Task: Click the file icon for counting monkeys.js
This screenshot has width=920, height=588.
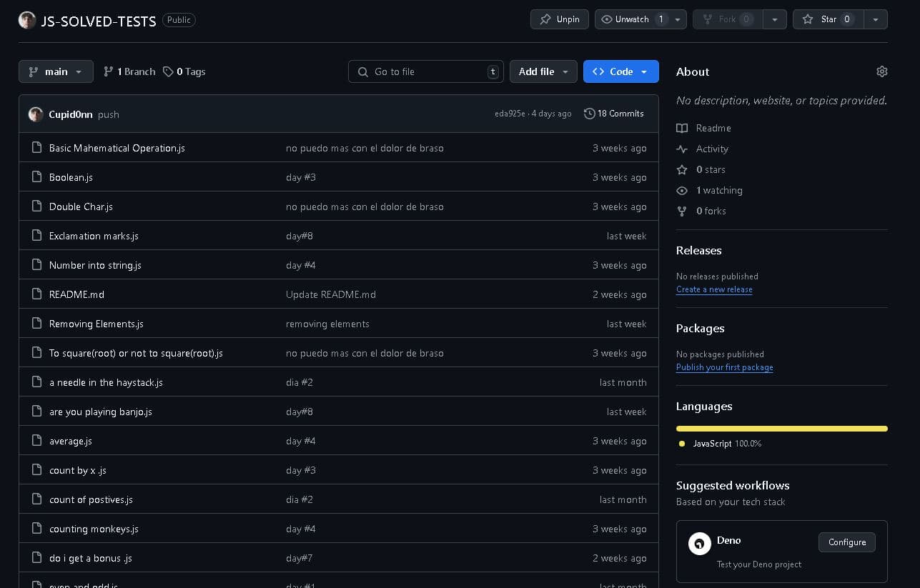Action: point(36,529)
